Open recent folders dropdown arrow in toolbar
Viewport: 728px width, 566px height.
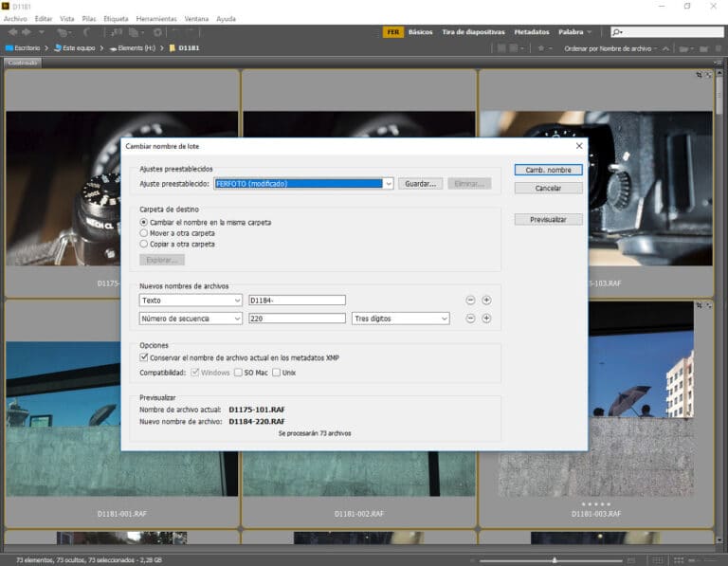coord(42,32)
